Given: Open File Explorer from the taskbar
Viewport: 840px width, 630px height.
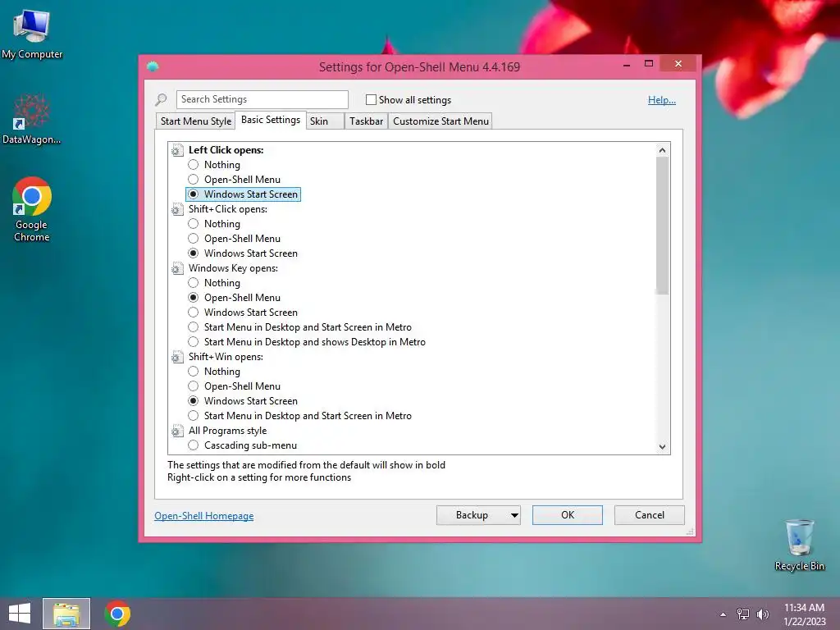Looking at the screenshot, I should 66,614.
